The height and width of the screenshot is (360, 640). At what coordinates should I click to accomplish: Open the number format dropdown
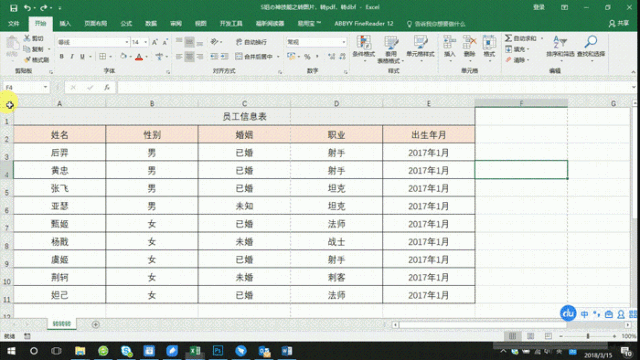click(344, 42)
